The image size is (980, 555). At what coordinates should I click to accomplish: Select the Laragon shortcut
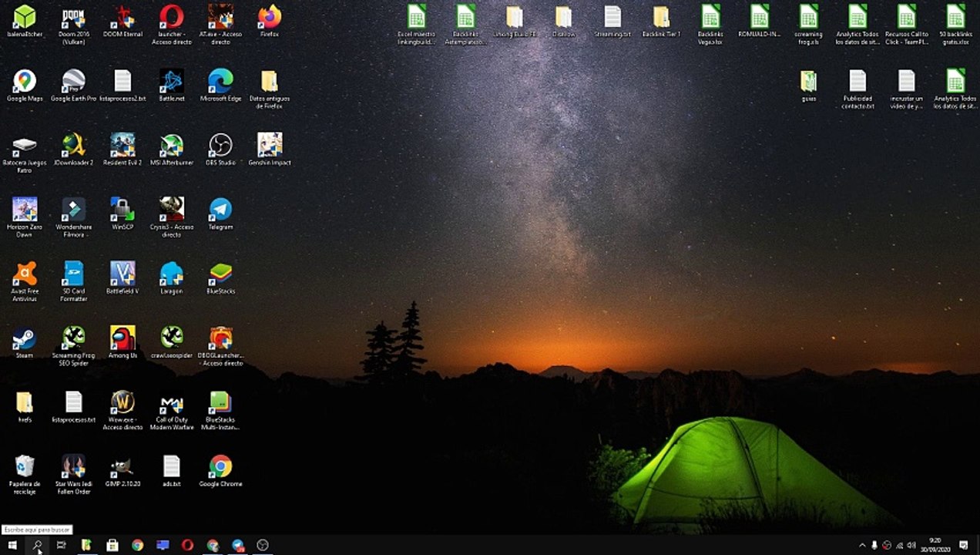pyautogui.click(x=171, y=277)
